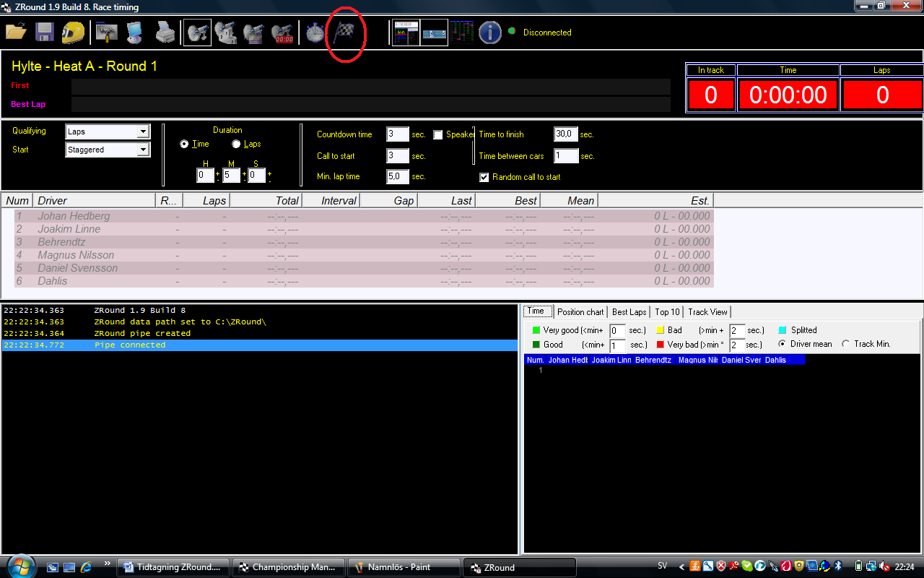The width and height of the screenshot is (924, 578).
Task: Select the camera icon with red timer
Action: (282, 33)
